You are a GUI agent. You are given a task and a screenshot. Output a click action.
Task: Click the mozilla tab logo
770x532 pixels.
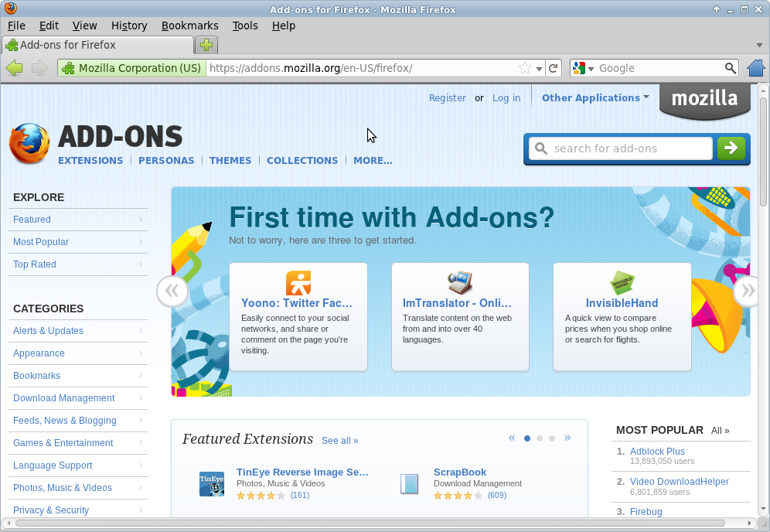pyautogui.click(x=705, y=99)
